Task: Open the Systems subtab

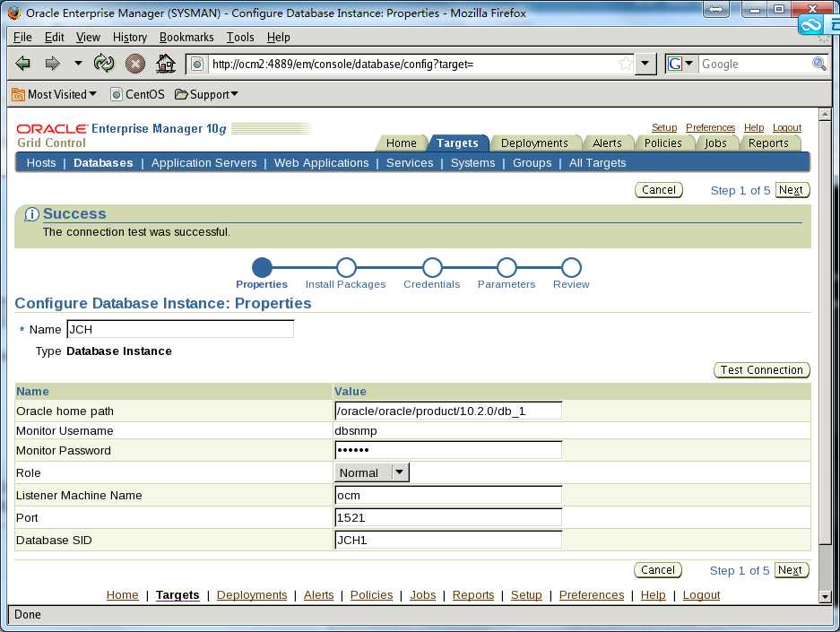Action: click(x=472, y=163)
